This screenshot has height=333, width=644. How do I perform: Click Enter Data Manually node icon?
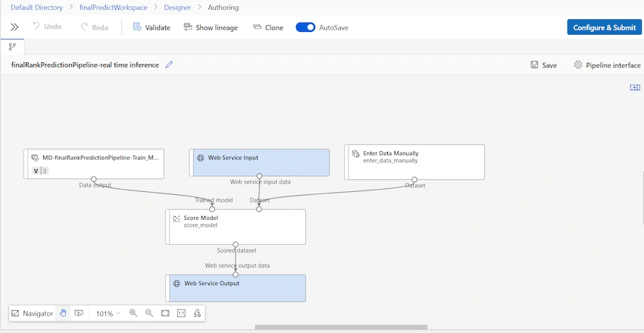[x=355, y=154]
